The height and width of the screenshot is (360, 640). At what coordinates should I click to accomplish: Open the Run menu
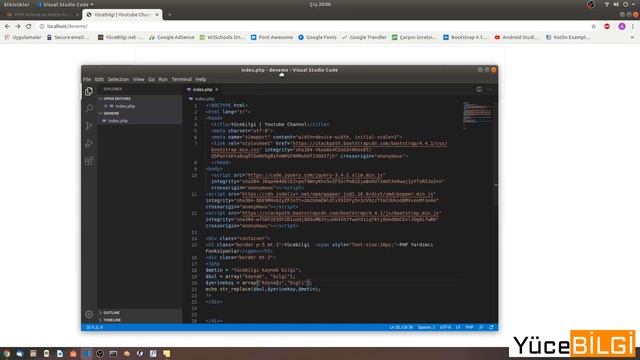tap(163, 79)
